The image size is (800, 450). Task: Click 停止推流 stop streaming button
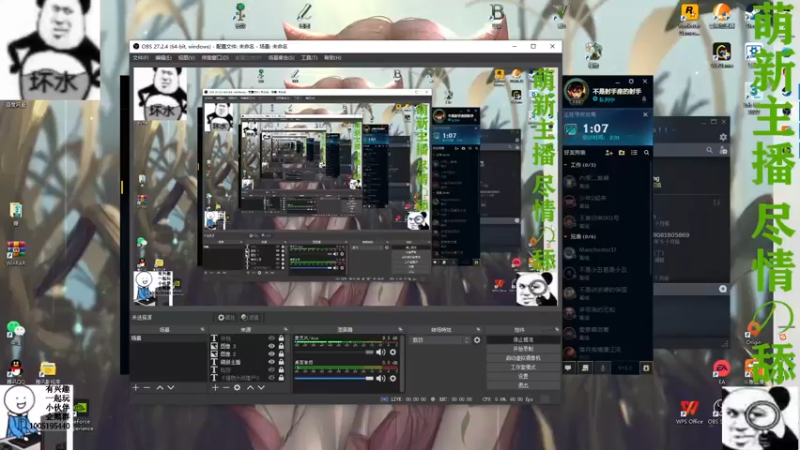coord(523,340)
